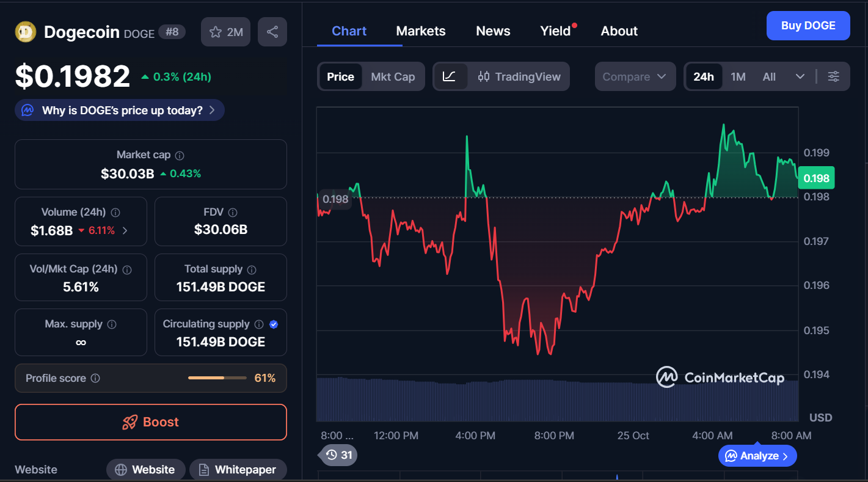
Task: Expand the Volume (24h) details arrow
Action: (x=125, y=231)
